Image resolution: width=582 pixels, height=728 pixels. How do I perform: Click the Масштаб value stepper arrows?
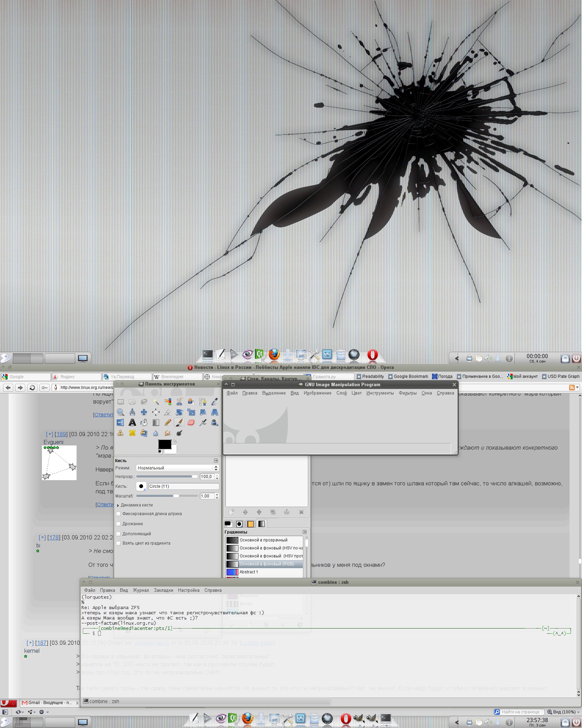coord(217,496)
